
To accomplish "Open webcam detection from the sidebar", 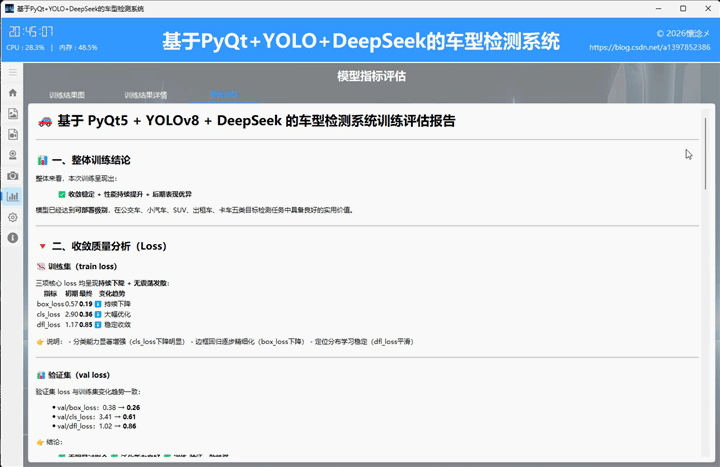I will (13, 155).
